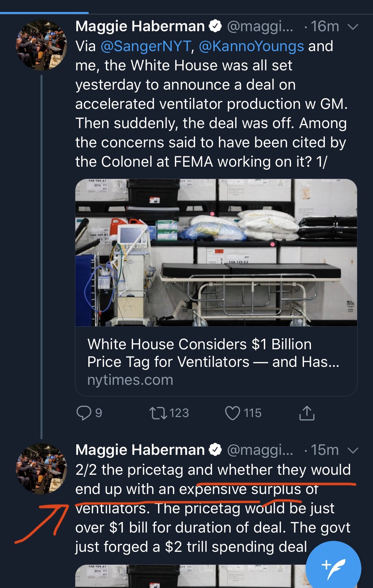
Task: Tap Maggie Haberman name on first tweet
Action: point(140,26)
